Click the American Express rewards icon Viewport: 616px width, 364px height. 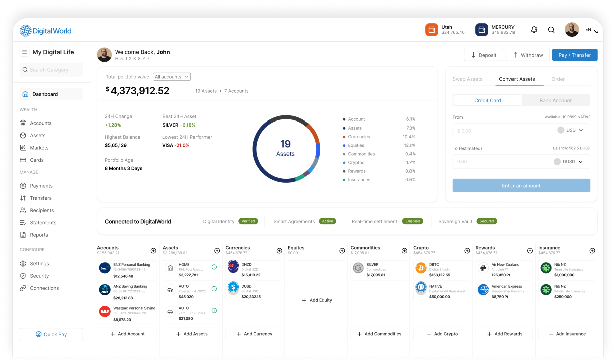pos(483,290)
